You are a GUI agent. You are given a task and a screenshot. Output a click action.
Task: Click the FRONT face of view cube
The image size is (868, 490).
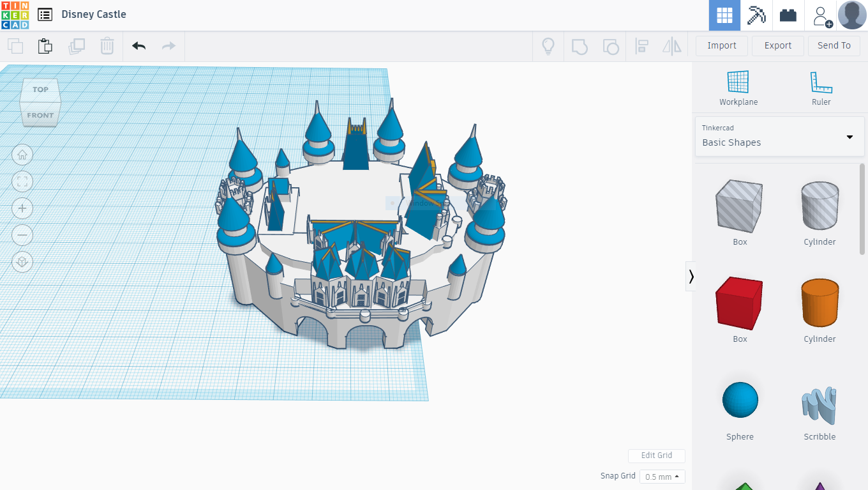pyautogui.click(x=40, y=115)
